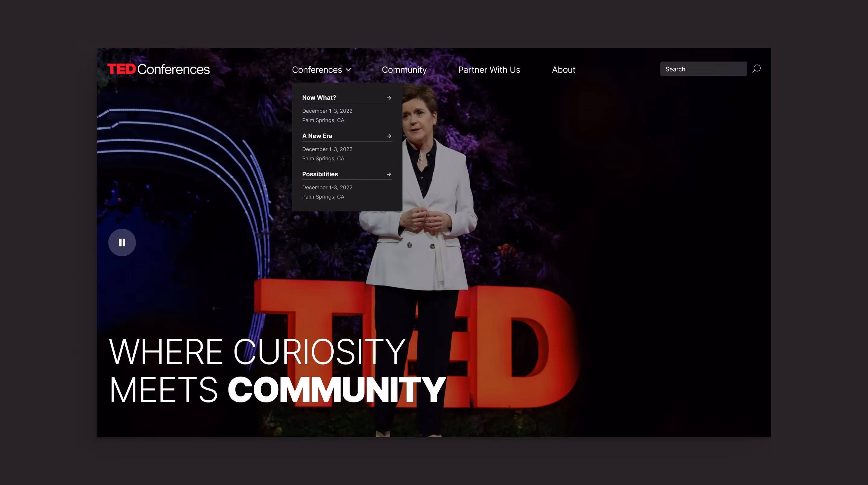868x485 pixels.
Task: Go to the Community page
Action: [404, 70]
